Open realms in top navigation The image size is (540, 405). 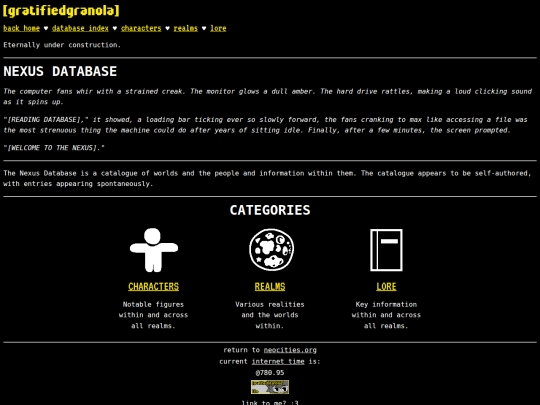click(185, 28)
